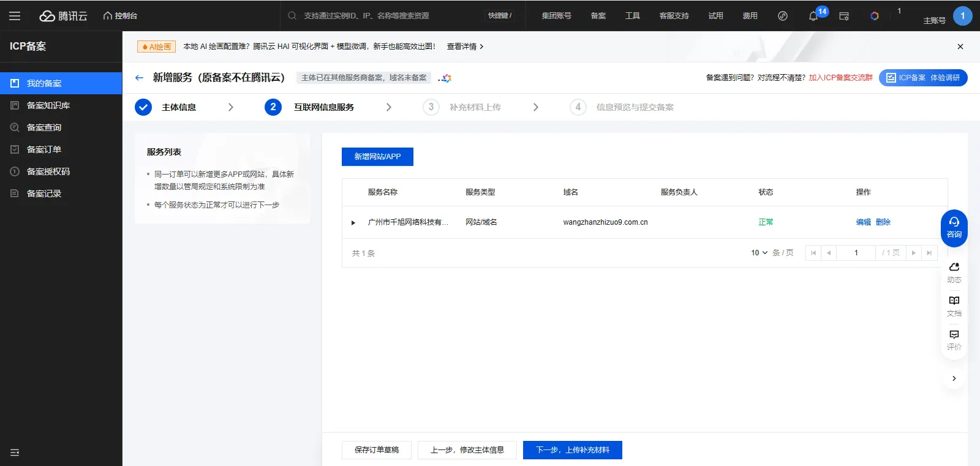Collapse the sidebar with the bottom icon

click(15, 453)
